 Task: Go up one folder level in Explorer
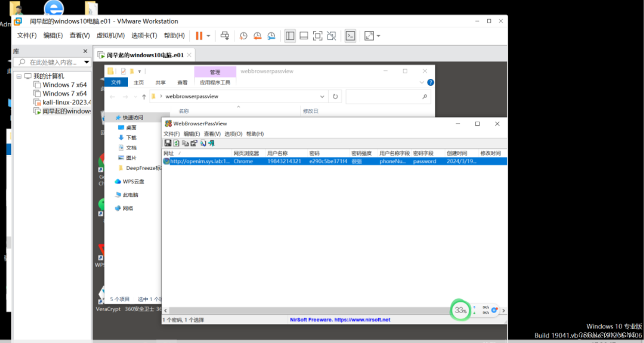point(144,96)
